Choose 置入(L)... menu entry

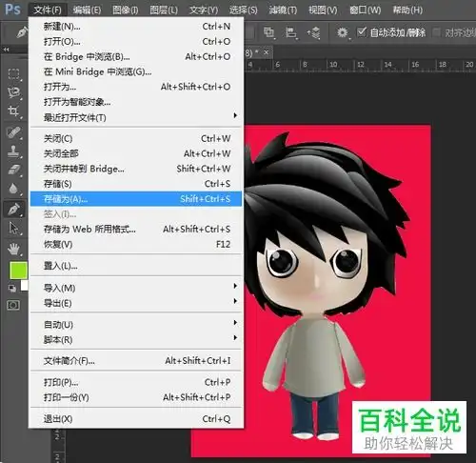coord(136,266)
